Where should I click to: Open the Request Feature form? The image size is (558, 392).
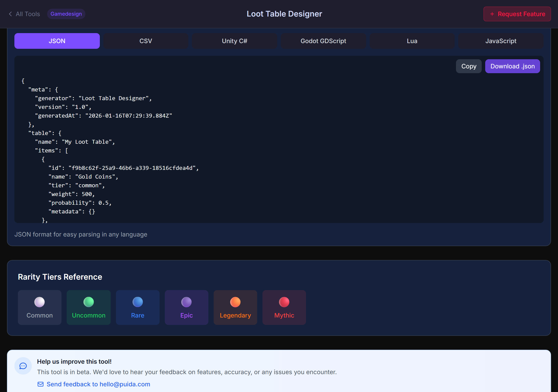pyautogui.click(x=517, y=14)
